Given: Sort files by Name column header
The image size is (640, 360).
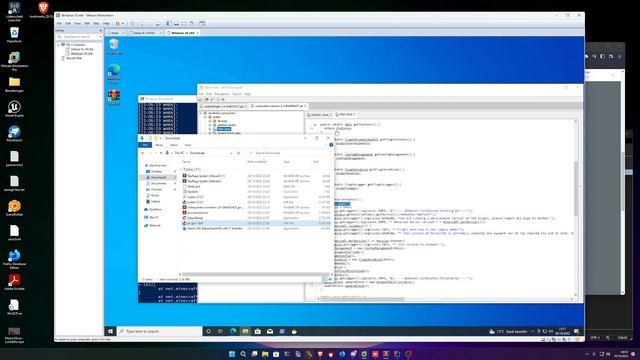Looking at the screenshot, I should tap(186, 162).
